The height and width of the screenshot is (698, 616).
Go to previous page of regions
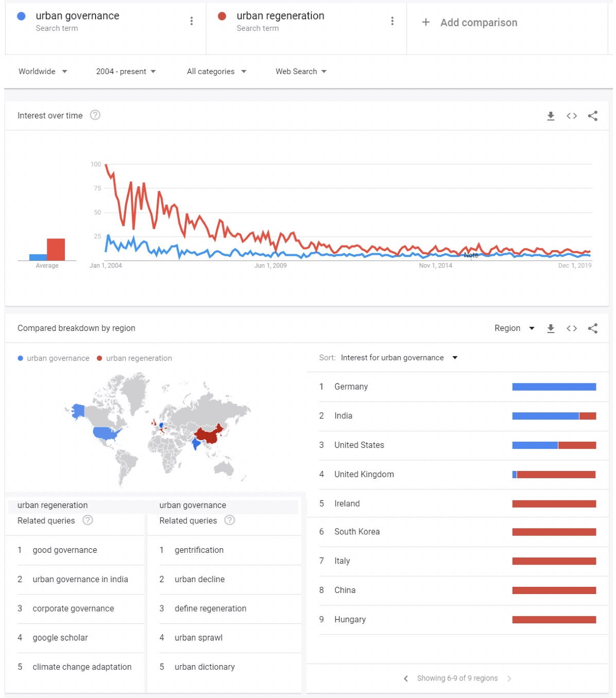click(x=406, y=678)
